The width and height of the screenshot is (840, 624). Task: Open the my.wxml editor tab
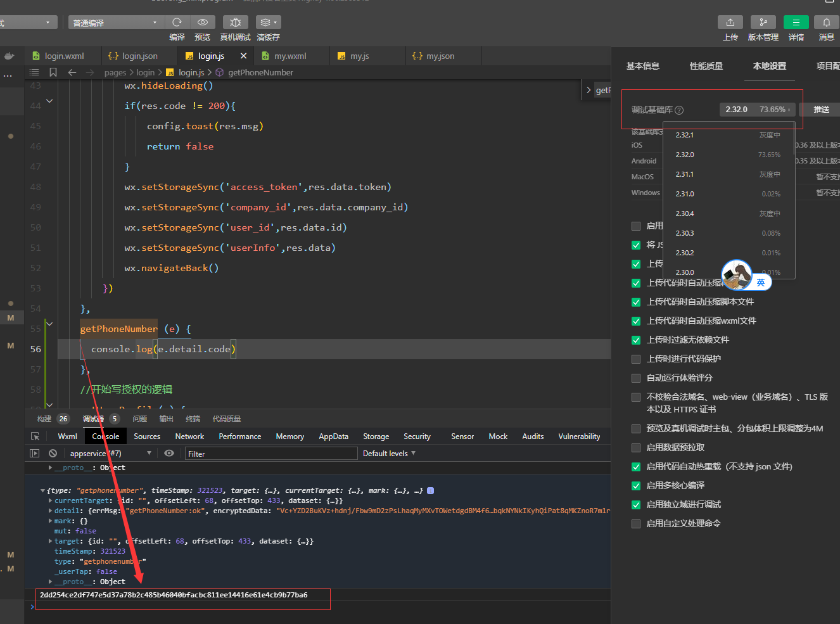(290, 56)
